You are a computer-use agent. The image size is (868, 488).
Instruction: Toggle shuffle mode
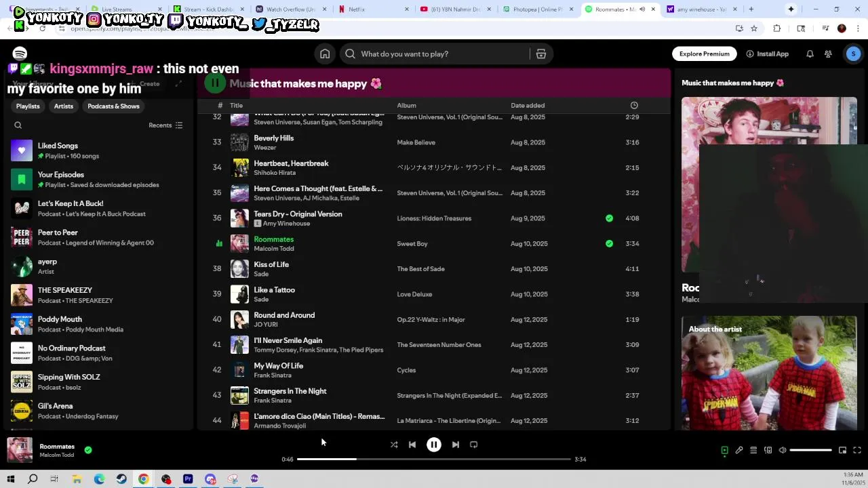pyautogui.click(x=394, y=445)
